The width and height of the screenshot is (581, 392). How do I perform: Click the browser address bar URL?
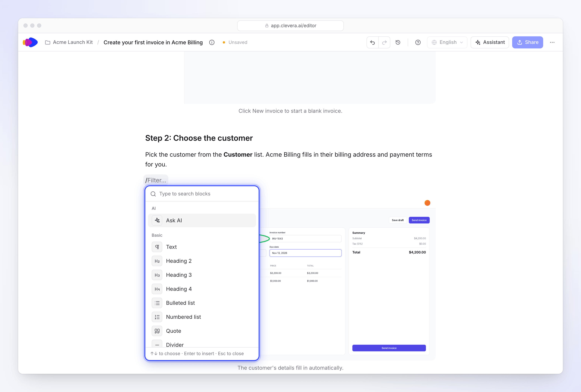click(x=290, y=26)
